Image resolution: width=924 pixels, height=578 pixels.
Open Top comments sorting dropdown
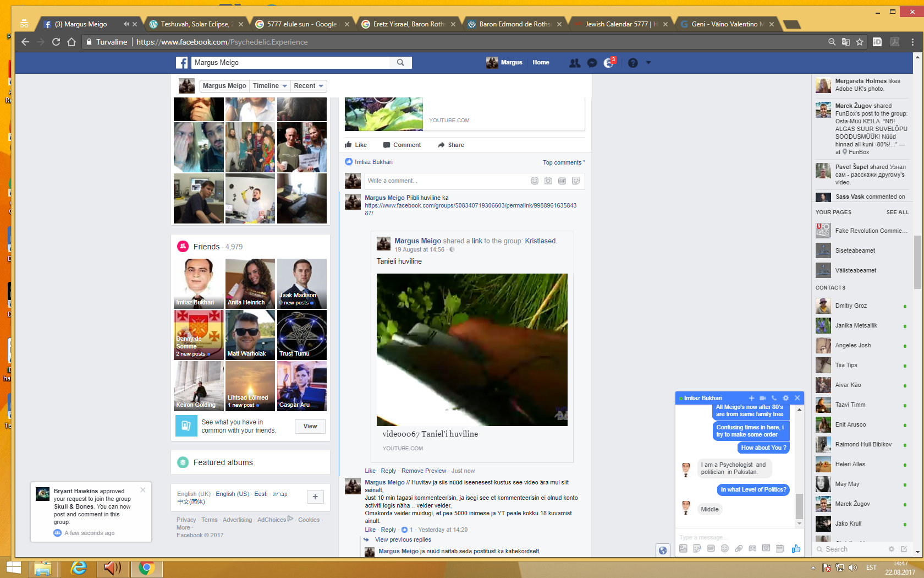tap(564, 162)
